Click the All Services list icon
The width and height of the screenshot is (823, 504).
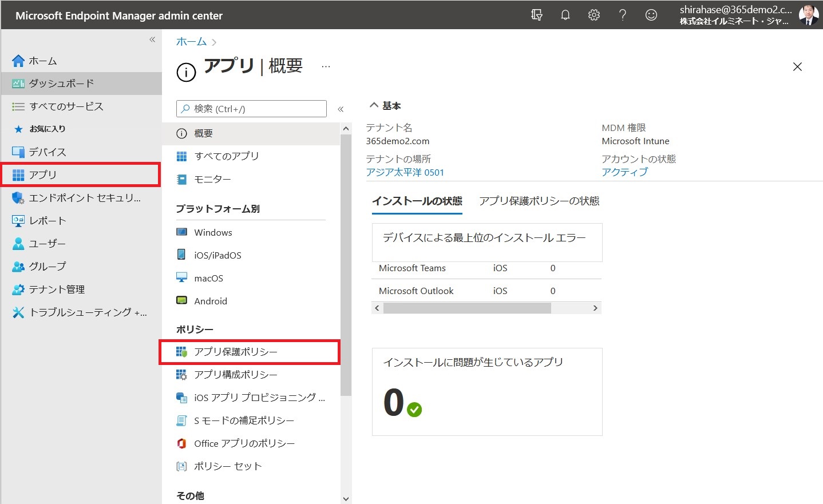(18, 106)
